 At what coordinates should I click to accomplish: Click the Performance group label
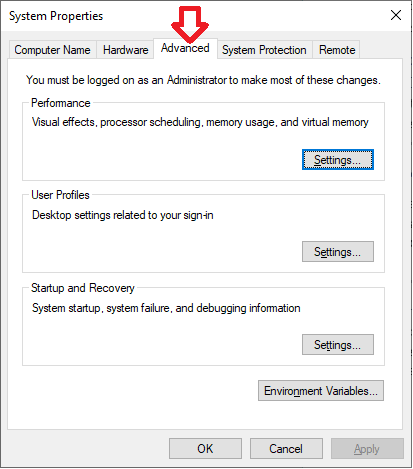(61, 103)
